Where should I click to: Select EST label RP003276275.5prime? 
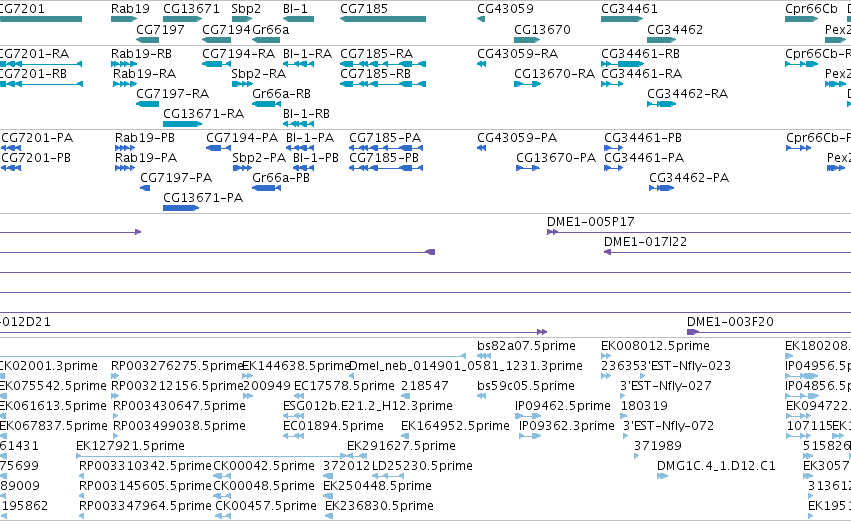coord(177,366)
